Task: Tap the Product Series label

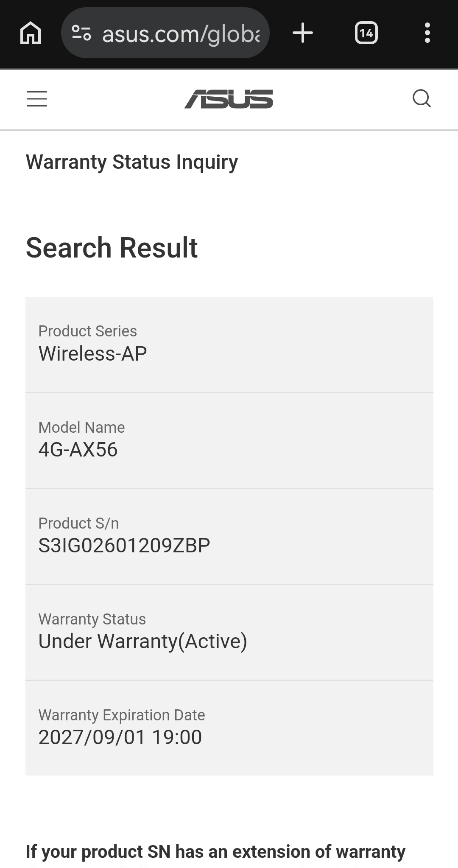Action: tap(88, 331)
